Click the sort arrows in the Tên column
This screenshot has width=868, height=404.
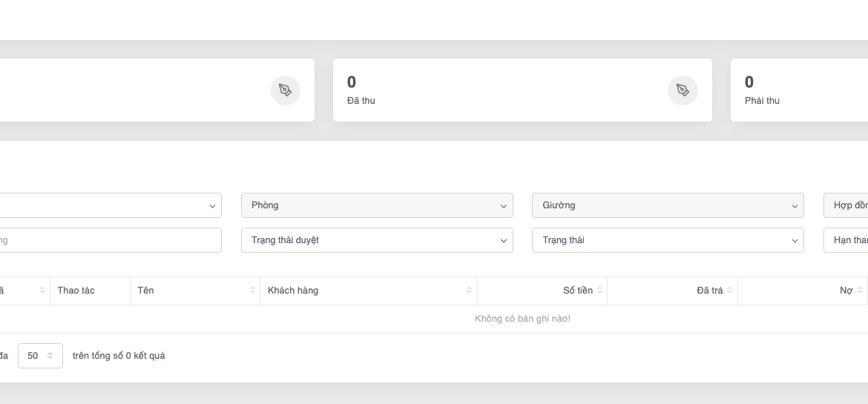253,291
